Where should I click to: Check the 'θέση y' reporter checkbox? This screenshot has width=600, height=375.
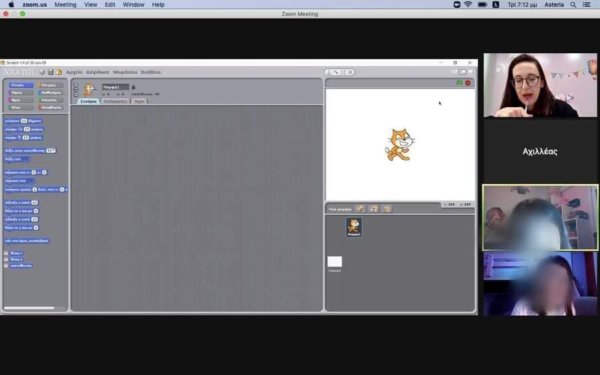click(6, 259)
